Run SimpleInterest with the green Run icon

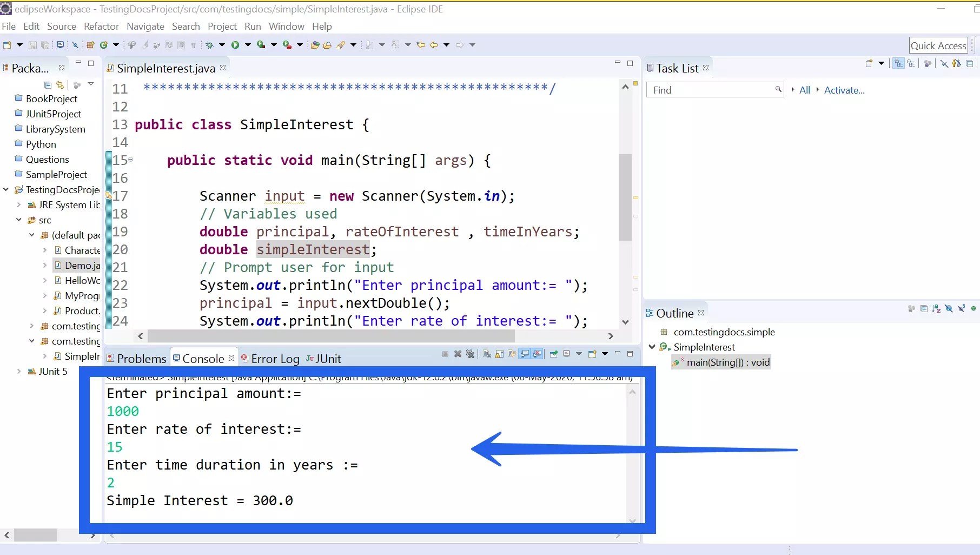click(x=235, y=45)
